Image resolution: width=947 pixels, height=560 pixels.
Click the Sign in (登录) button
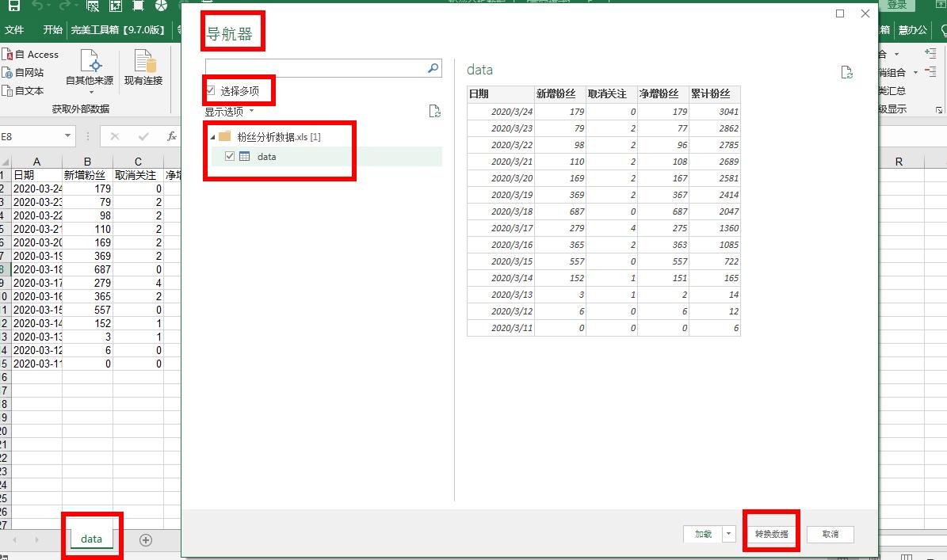tap(897, 5)
